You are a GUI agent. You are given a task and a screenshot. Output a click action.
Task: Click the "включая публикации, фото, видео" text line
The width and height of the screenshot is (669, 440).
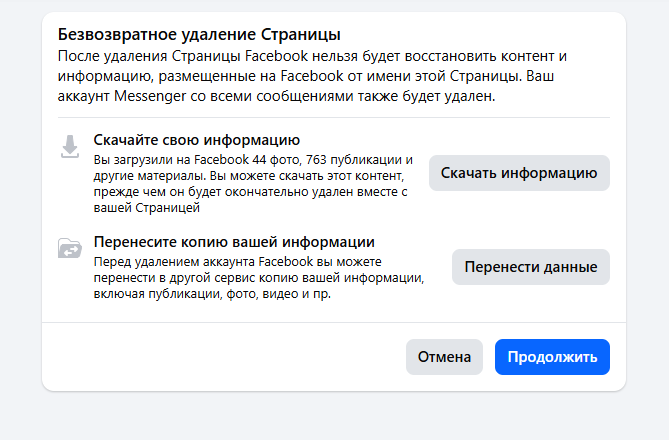(211, 296)
